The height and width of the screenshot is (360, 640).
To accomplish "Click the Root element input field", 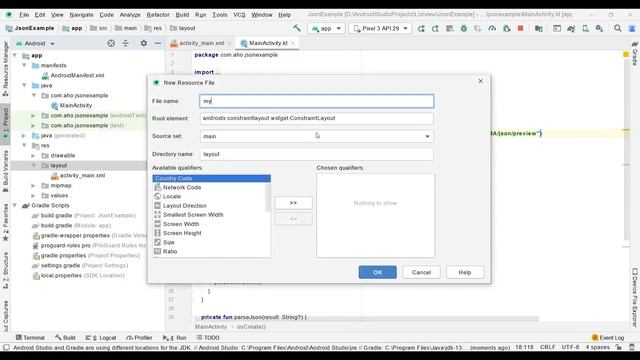I will click(x=317, y=118).
